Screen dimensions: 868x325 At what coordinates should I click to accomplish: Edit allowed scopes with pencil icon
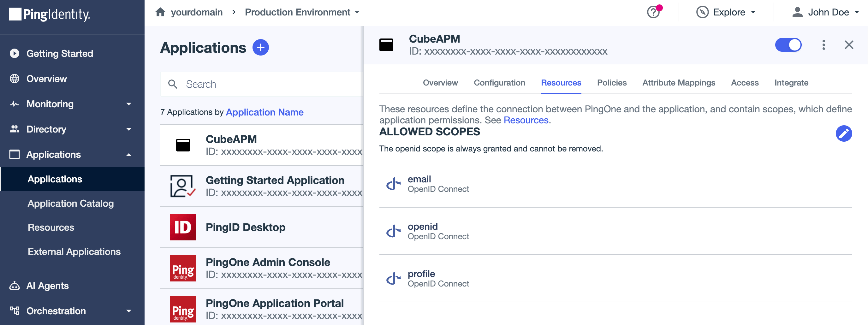pos(843,134)
